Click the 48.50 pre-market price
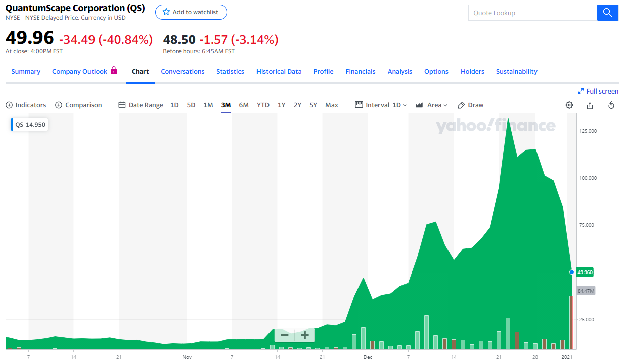 tap(179, 39)
